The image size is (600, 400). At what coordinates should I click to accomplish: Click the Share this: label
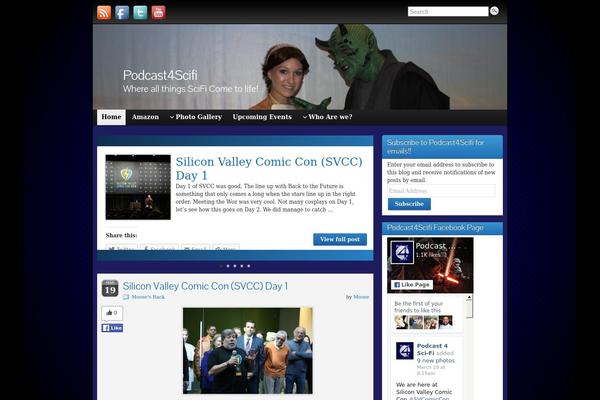pos(121,235)
